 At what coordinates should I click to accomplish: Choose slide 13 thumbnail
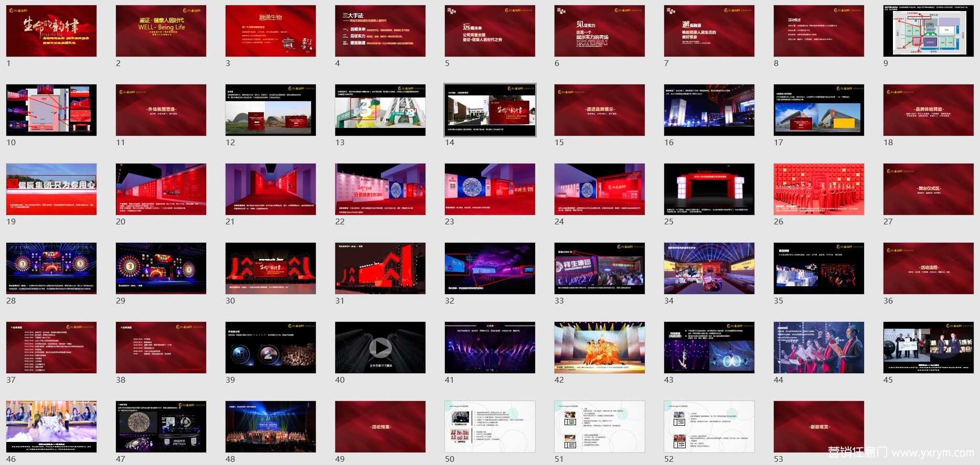point(380,110)
